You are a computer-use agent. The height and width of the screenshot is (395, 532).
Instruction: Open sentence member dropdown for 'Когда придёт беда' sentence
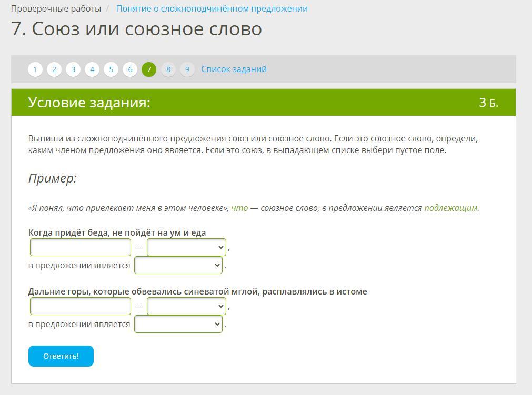[x=178, y=265]
